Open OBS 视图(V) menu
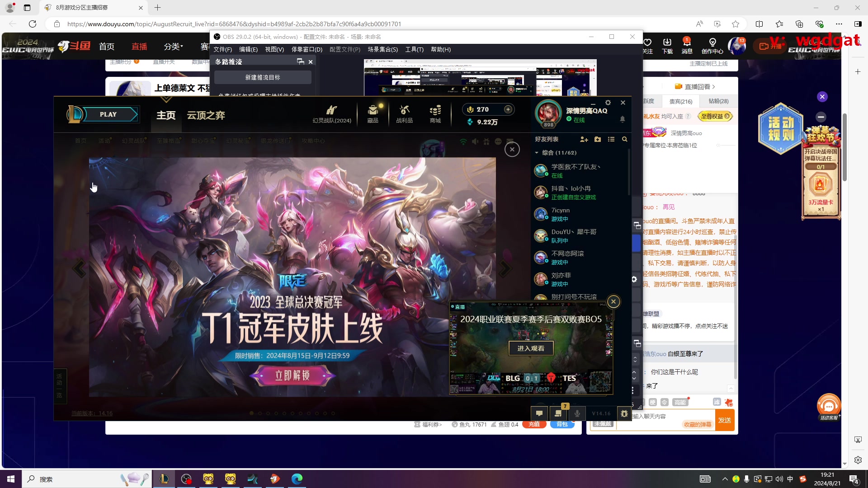868x488 pixels. 274,50
